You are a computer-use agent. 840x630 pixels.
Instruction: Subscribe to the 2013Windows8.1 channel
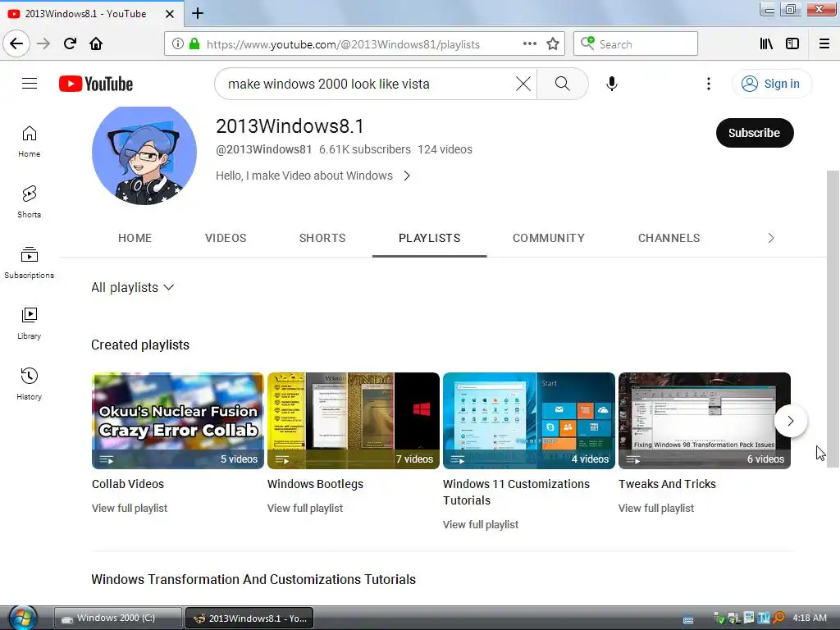(755, 133)
